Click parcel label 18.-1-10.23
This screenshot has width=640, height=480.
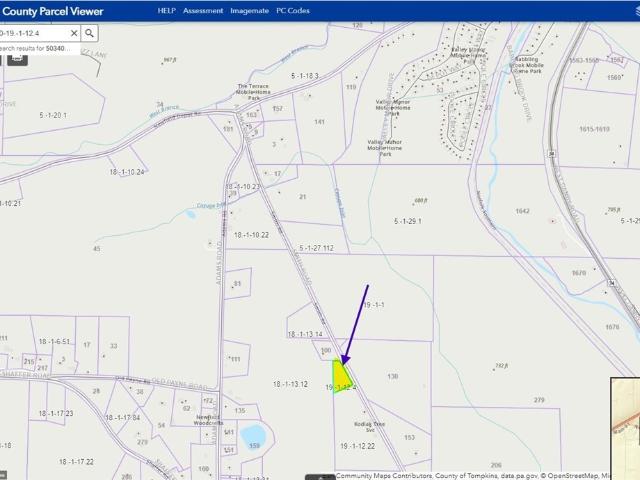242,187
